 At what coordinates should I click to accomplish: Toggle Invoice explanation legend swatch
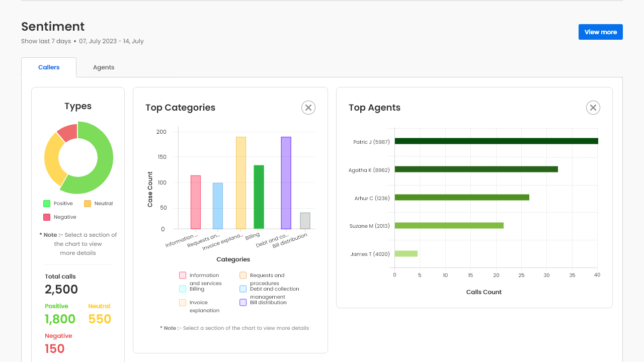click(x=183, y=303)
